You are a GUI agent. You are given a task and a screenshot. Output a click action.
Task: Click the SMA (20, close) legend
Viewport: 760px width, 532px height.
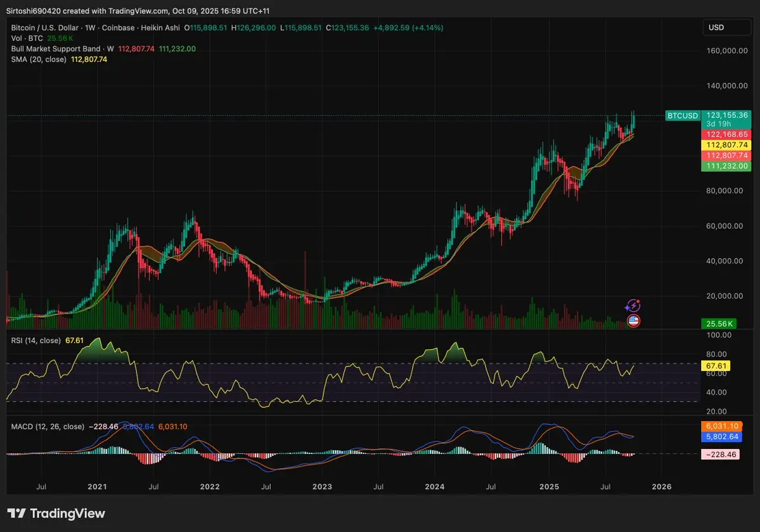pyautogui.click(x=39, y=59)
